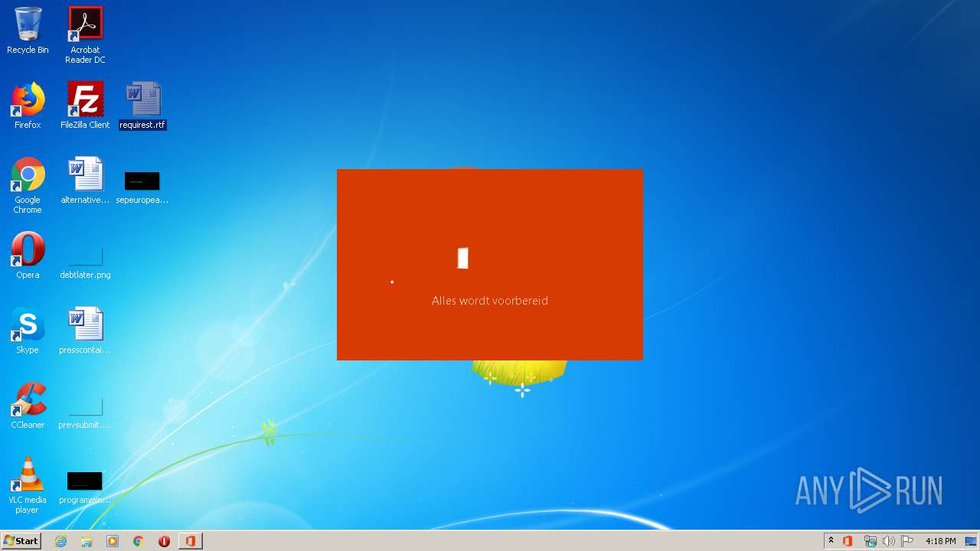Click the Office icon in the system tray
The width and height of the screenshot is (980, 551).
click(x=848, y=541)
